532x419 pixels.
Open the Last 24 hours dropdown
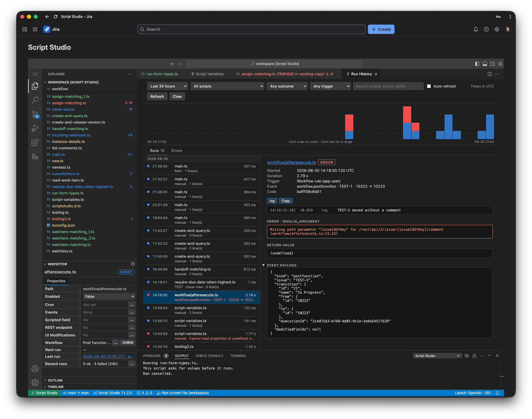click(x=168, y=86)
